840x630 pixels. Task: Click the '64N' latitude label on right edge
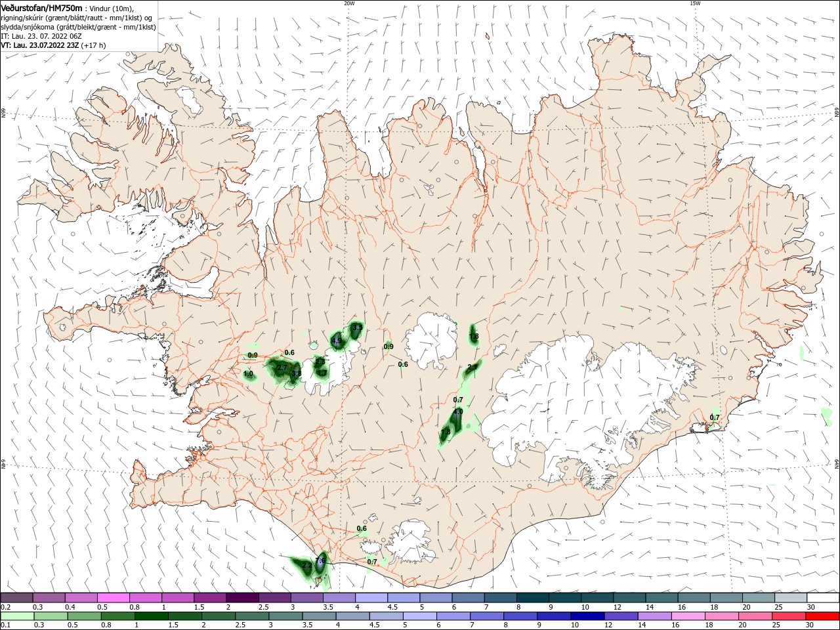pyautogui.click(x=837, y=463)
